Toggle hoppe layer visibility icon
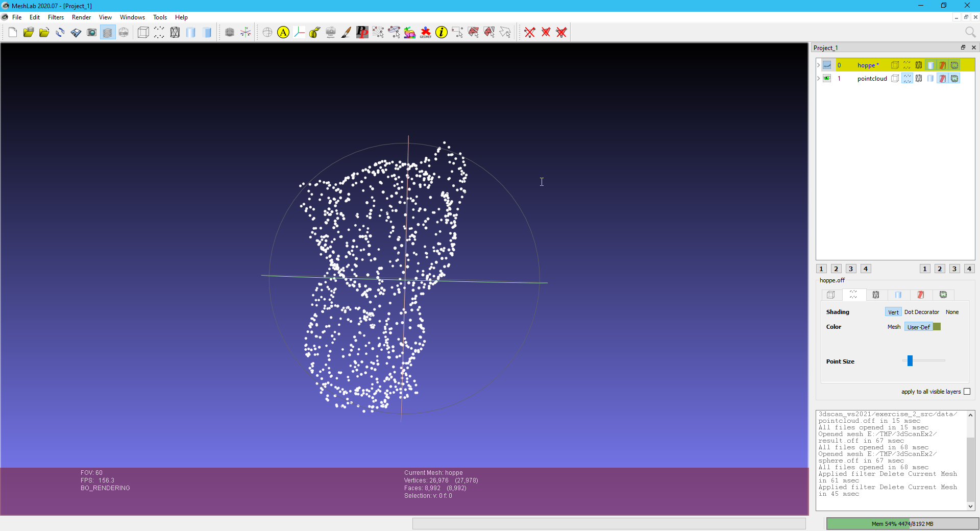This screenshot has height=531, width=980. (x=827, y=65)
